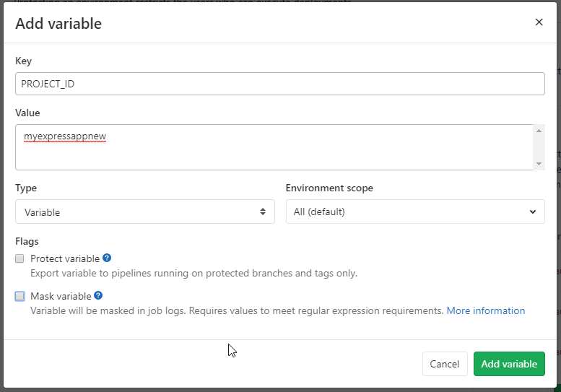Enable the Mask variable checkbox
This screenshot has height=392, width=561.
pos(19,296)
